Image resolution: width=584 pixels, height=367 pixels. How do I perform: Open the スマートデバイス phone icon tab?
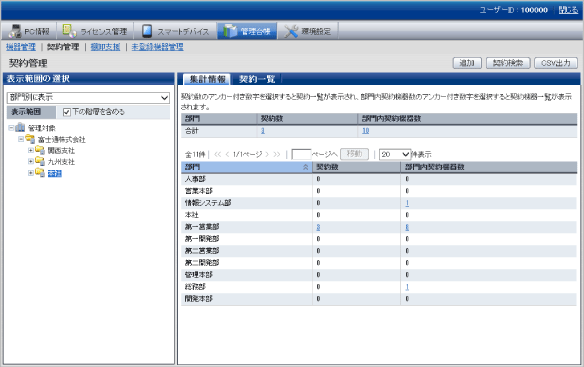click(147, 31)
